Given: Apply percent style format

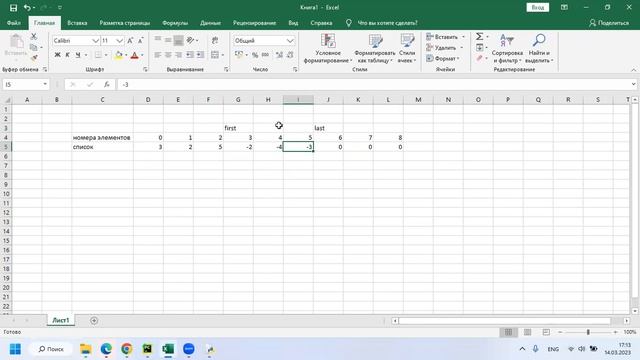Looking at the screenshot, I should [x=255, y=55].
